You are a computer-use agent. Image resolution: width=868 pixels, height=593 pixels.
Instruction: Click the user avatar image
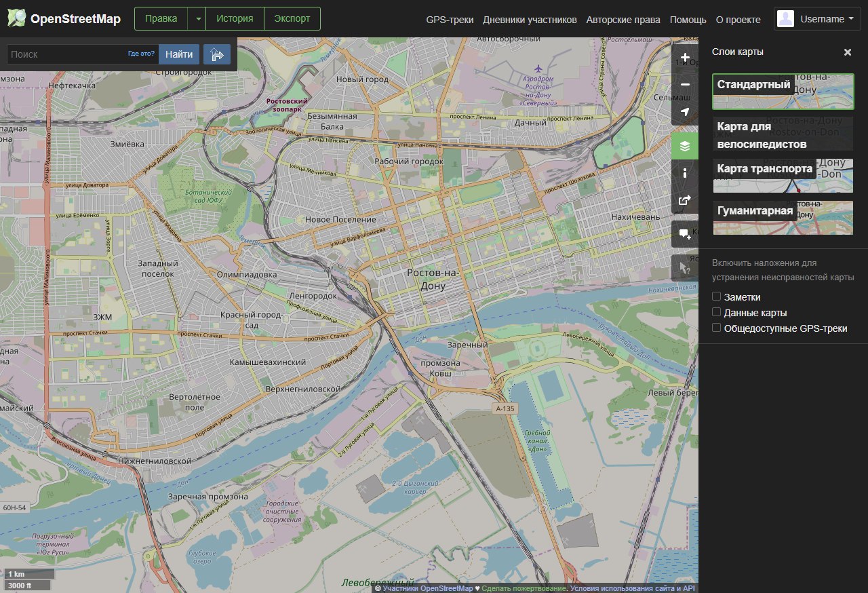(786, 19)
